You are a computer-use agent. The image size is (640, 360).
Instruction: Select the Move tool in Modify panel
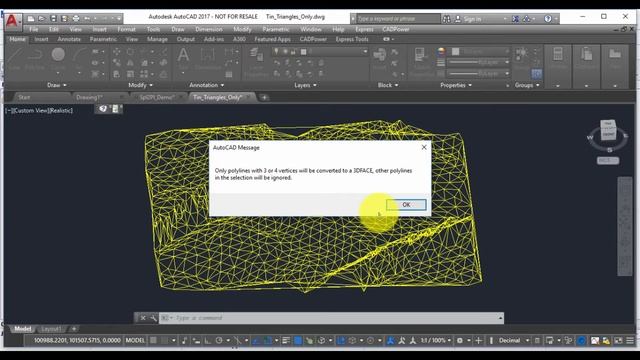click(x=117, y=52)
